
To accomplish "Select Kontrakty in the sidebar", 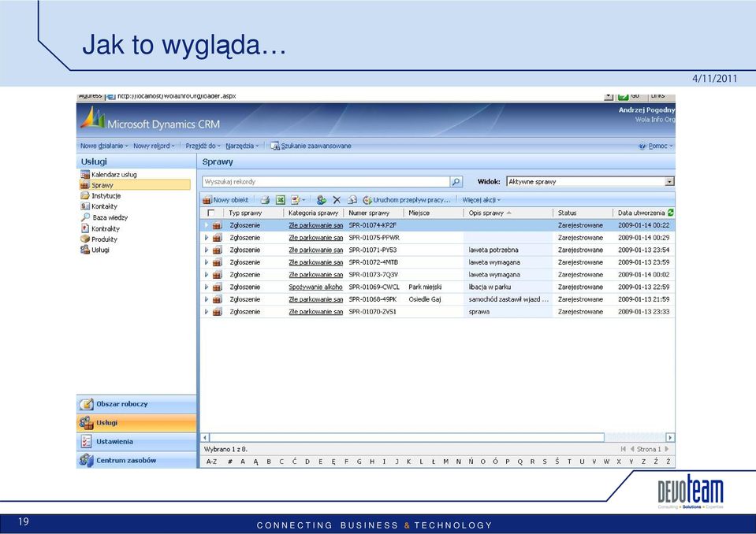I will click(106, 228).
